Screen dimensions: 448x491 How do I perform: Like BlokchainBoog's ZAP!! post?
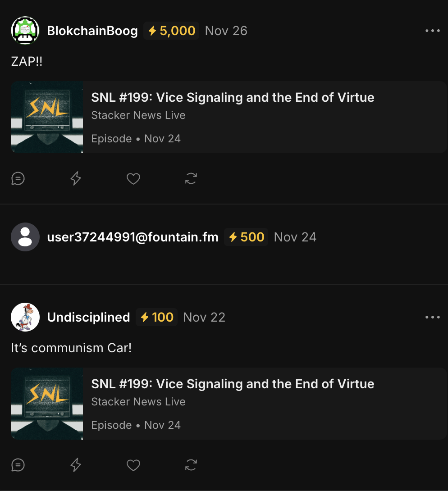pyautogui.click(x=133, y=179)
